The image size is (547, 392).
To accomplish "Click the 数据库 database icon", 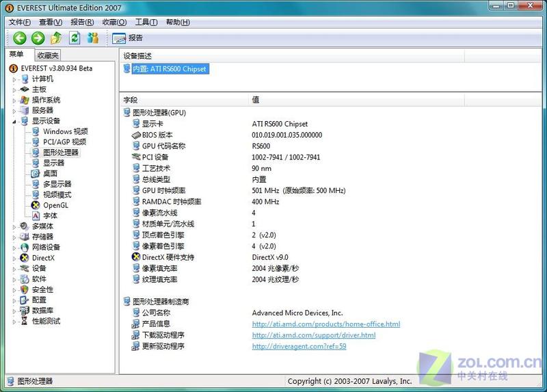I will tap(25, 311).
